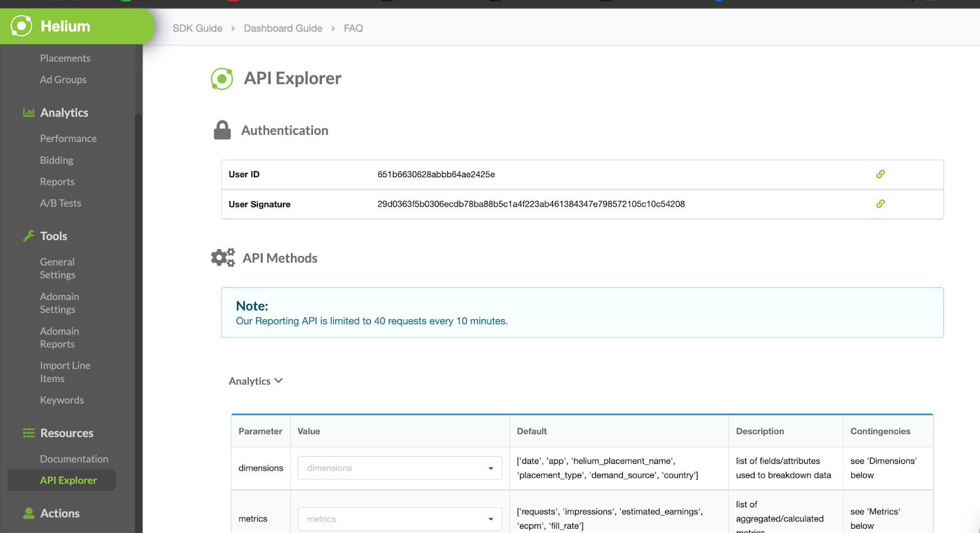Click the Analytics section header in sidebar
The height and width of the screenshot is (533, 980).
64,113
